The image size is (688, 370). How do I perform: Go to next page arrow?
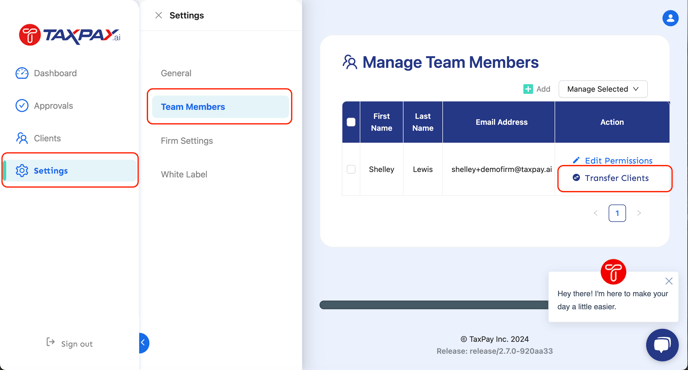(639, 213)
